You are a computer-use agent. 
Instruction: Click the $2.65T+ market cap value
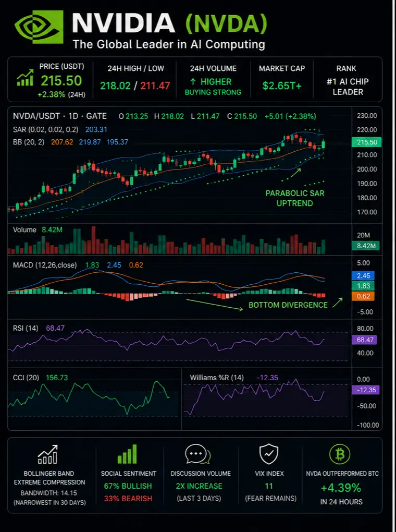(282, 86)
